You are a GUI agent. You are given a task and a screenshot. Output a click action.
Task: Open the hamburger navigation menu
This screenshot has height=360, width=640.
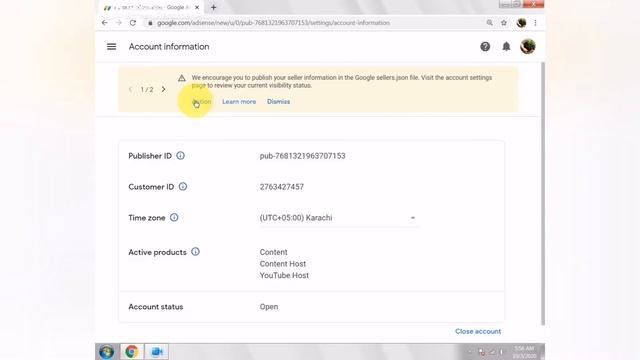tap(111, 47)
